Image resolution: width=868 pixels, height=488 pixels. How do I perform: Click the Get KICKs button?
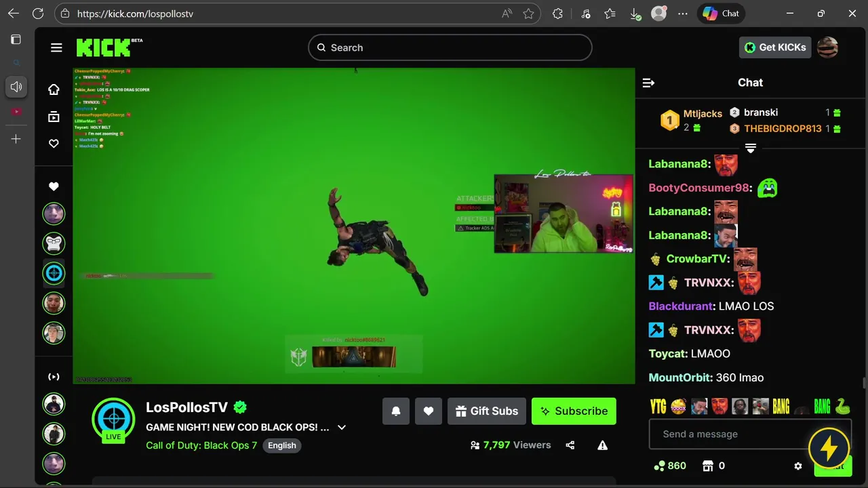[775, 47]
